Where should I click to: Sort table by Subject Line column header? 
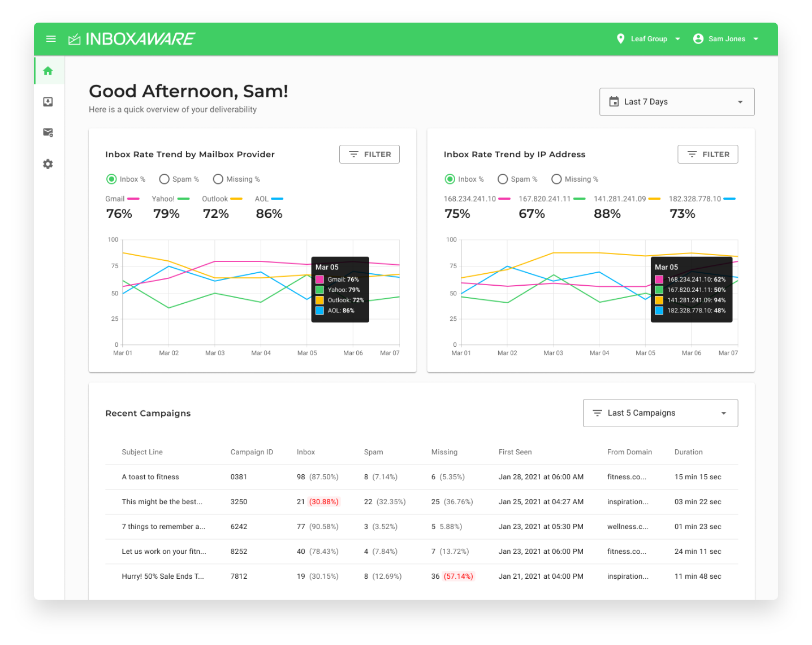pyautogui.click(x=142, y=452)
